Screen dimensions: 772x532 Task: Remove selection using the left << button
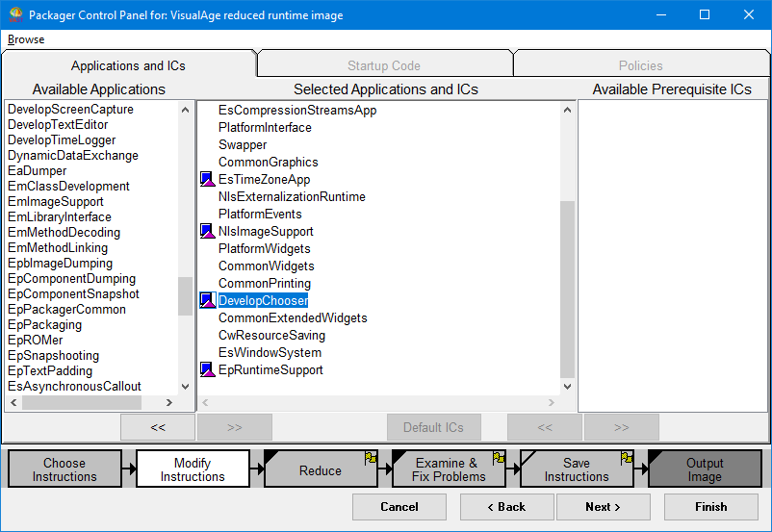pos(158,427)
